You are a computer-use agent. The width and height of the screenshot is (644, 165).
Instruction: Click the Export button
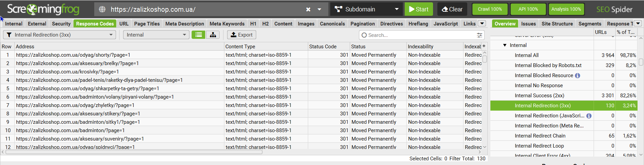(241, 35)
